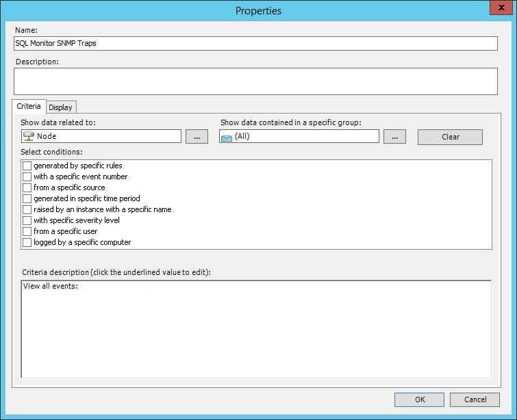Select 'raised by an instance with a specific name'
517x420 pixels.
pyautogui.click(x=27, y=209)
